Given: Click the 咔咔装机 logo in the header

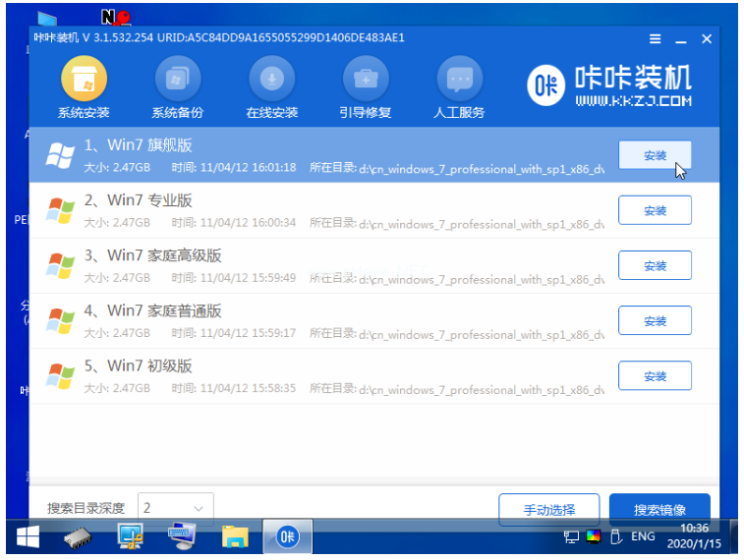Looking at the screenshot, I should 609,86.
